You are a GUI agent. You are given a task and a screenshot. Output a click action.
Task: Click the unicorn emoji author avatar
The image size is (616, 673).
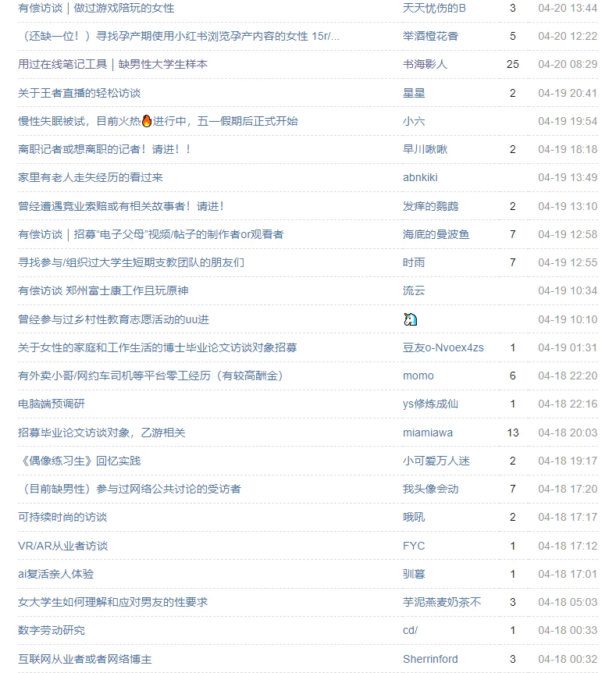tap(410, 319)
